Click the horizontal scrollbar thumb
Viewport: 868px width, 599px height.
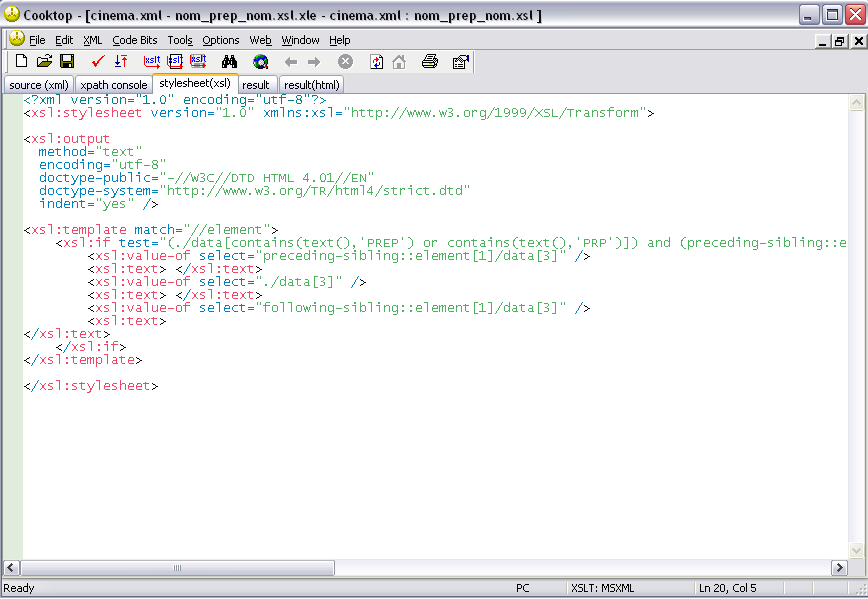click(177, 567)
